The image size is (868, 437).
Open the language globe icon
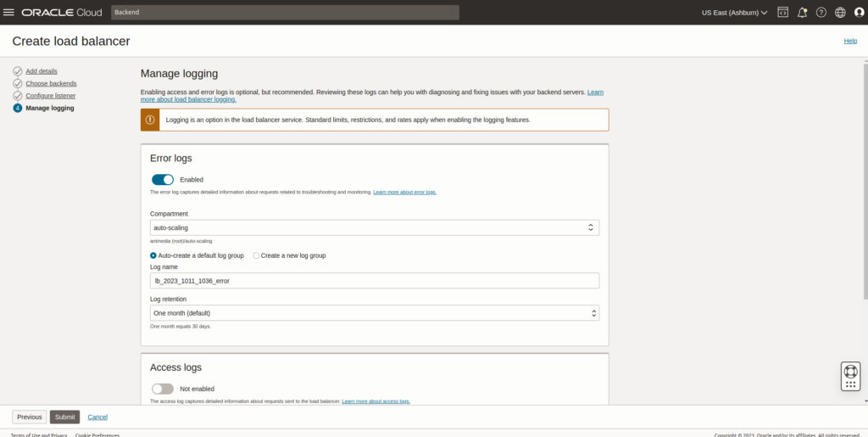[x=840, y=12]
